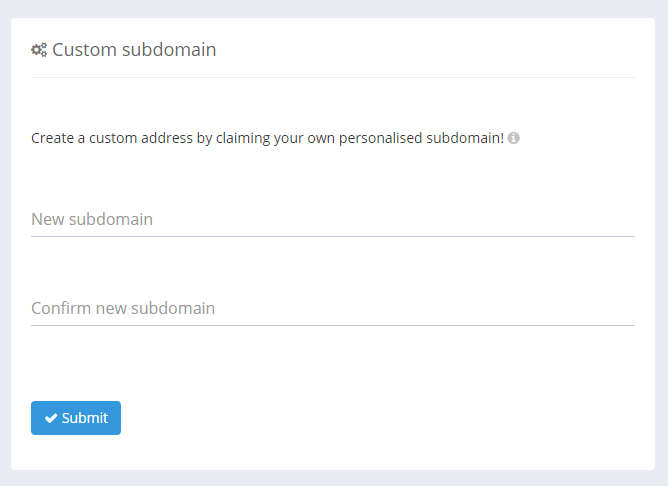The width and height of the screenshot is (668, 486).
Task: Click the gears icon beside Custom subdomain
Action: coord(39,49)
